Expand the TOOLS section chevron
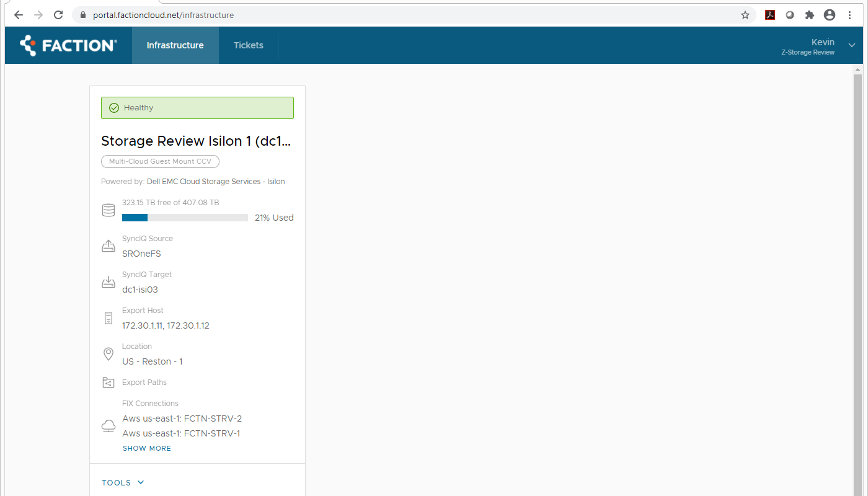The width and height of the screenshot is (868, 496). 141,482
